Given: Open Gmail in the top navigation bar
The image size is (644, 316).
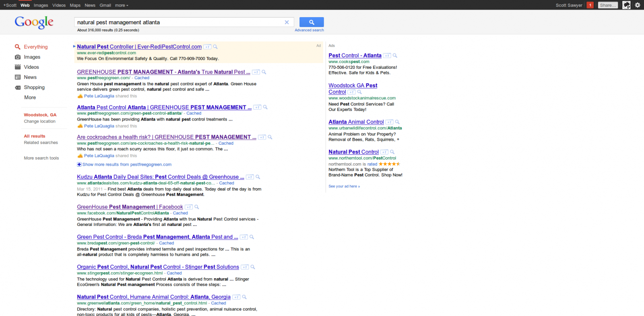Looking at the screenshot, I should (105, 5).
